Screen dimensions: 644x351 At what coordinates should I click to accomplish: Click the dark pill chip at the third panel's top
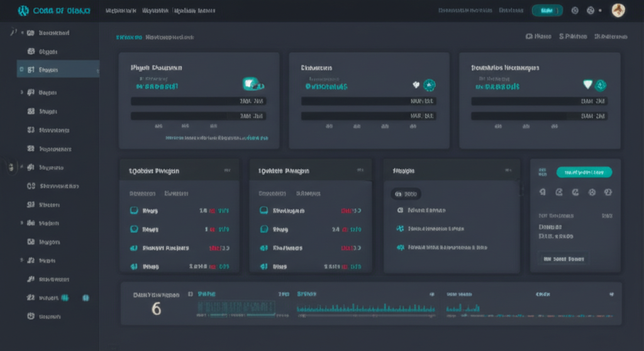(x=406, y=194)
